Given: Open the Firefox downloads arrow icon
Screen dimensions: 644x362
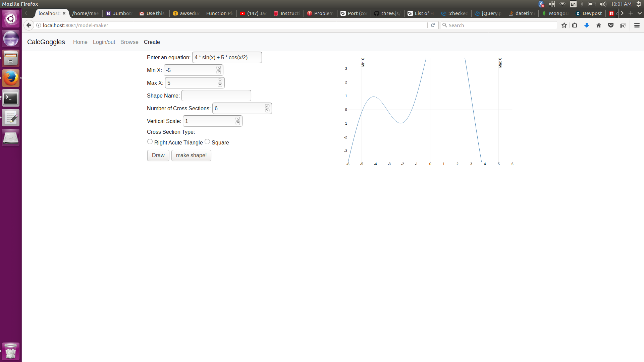Looking at the screenshot, I should click(587, 25).
